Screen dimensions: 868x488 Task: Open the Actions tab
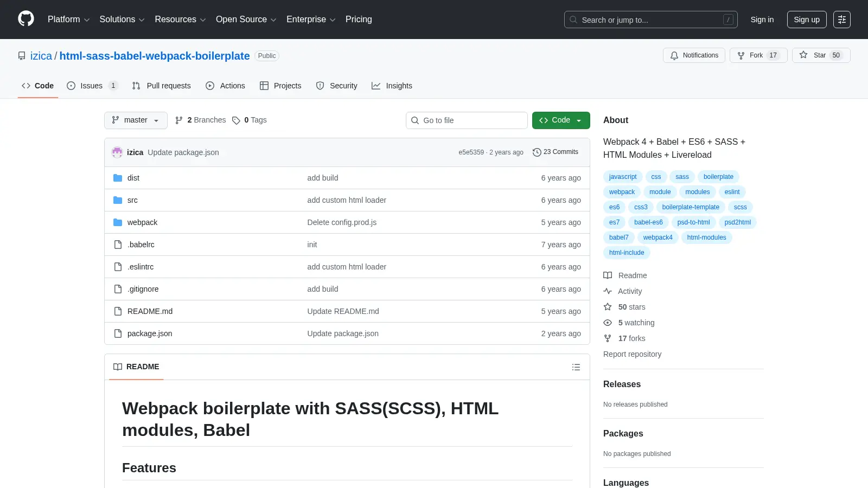[x=225, y=86]
